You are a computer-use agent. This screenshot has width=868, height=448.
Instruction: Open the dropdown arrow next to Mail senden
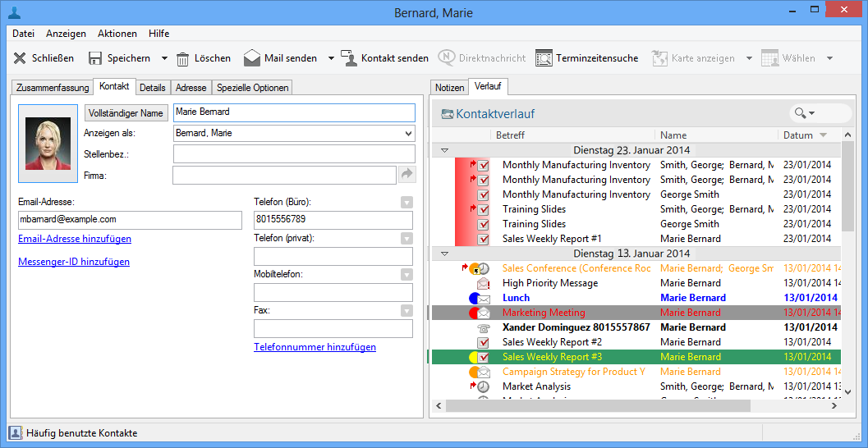[x=331, y=58]
